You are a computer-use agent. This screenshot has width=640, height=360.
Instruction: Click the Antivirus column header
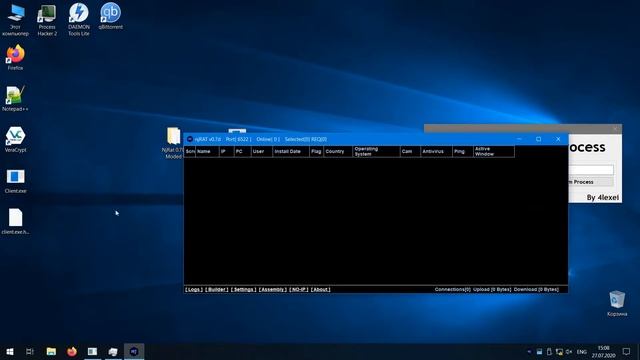[436, 151]
